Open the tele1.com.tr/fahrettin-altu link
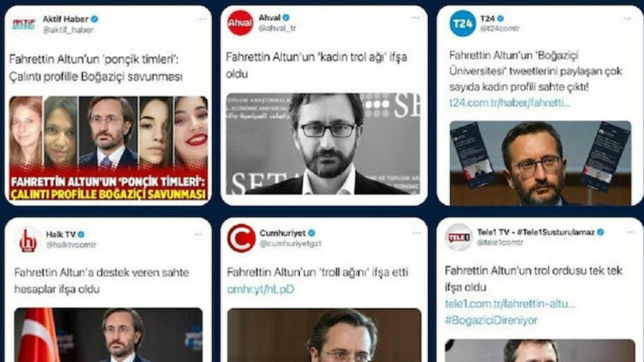Image resolution: width=644 pixels, height=362 pixels. tap(509, 304)
